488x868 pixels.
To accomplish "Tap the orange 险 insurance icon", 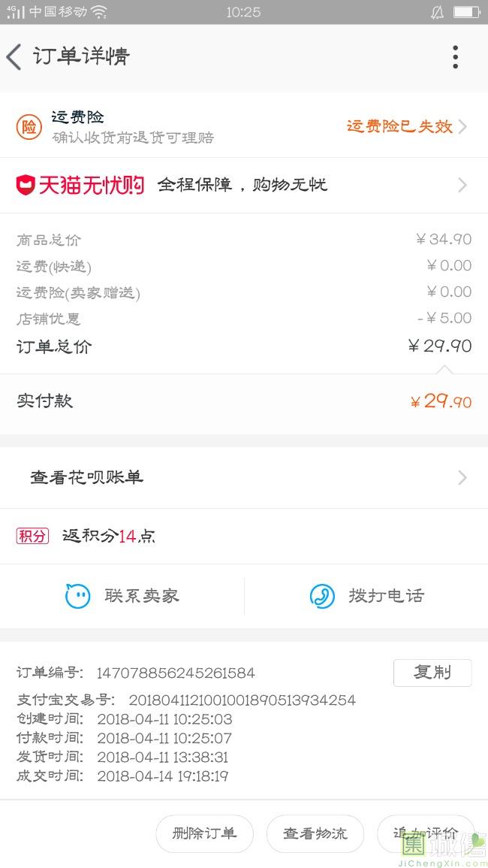I will (29, 127).
